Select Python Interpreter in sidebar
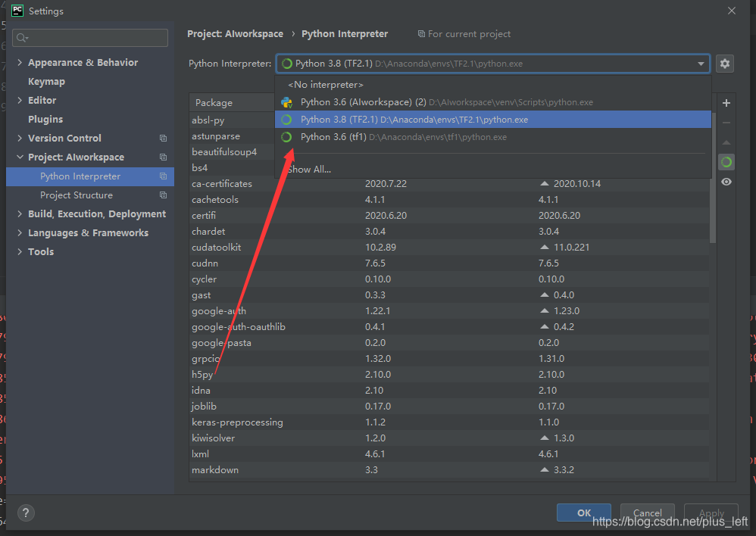756x536 pixels. coord(90,176)
